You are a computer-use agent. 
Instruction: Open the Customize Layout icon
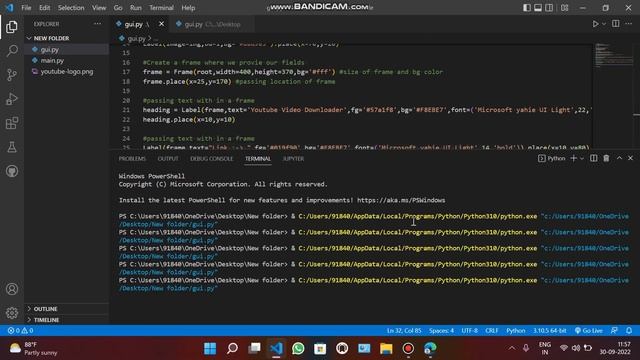pos(564,8)
